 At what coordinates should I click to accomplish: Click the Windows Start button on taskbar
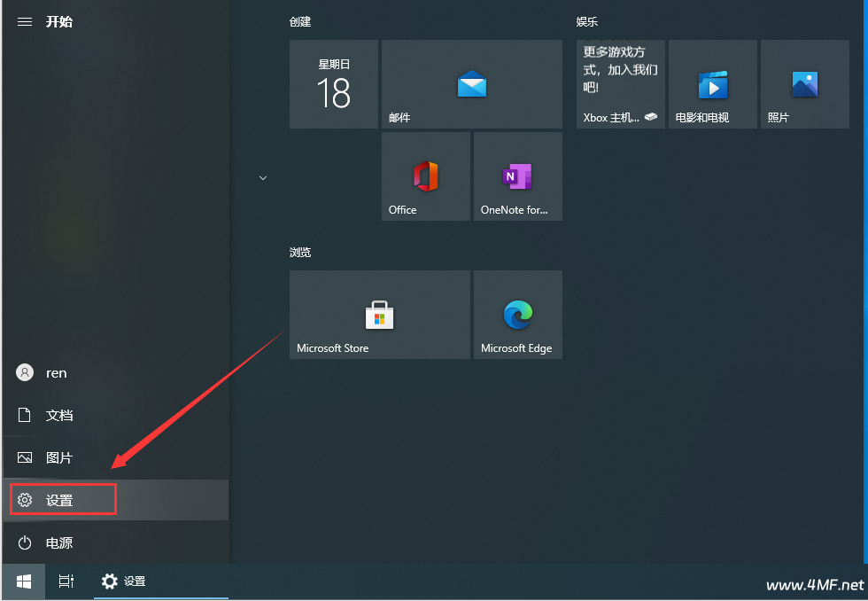coord(24,581)
